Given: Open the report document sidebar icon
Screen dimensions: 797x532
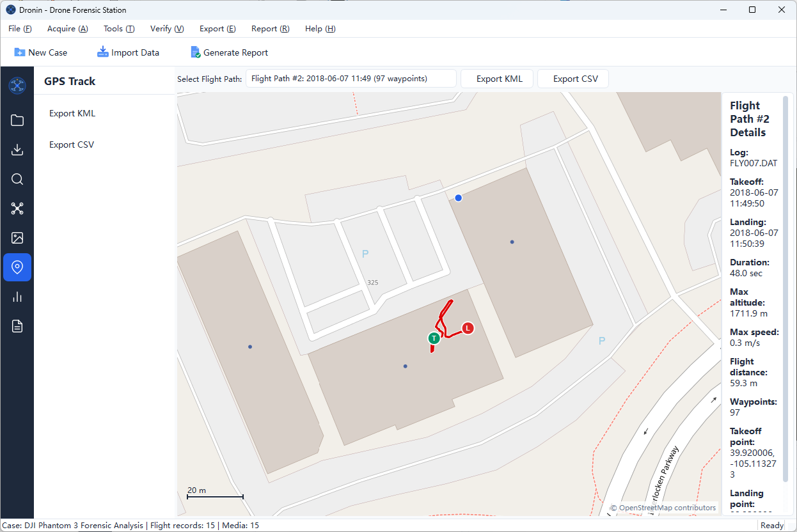Looking at the screenshot, I should click(17, 326).
